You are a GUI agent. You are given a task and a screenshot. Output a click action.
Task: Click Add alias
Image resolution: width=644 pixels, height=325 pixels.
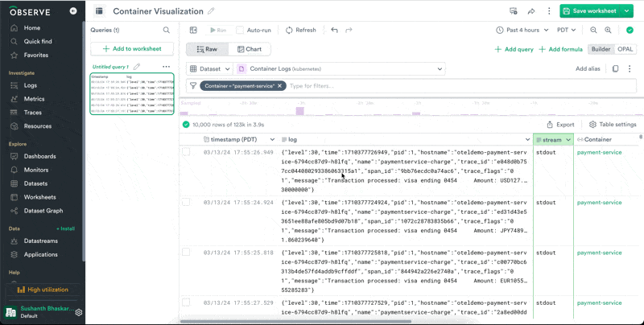[588, 69]
